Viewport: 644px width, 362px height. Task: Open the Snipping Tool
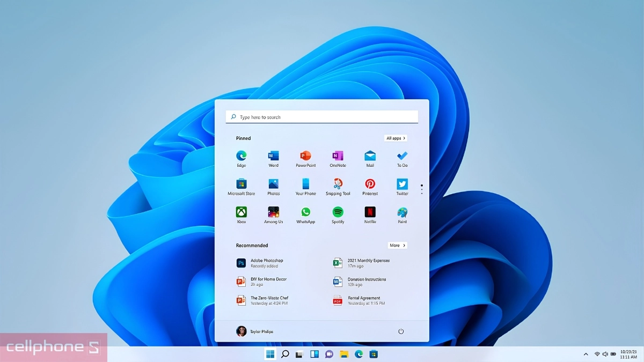tap(338, 187)
